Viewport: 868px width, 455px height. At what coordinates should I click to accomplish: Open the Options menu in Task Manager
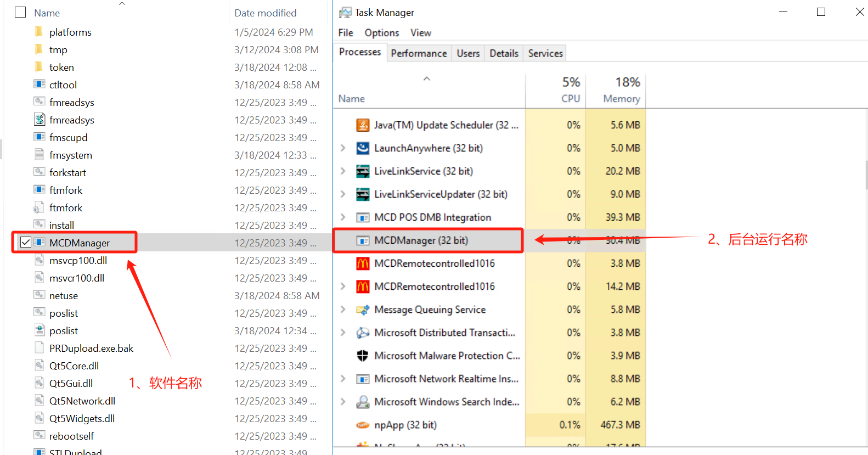382,33
